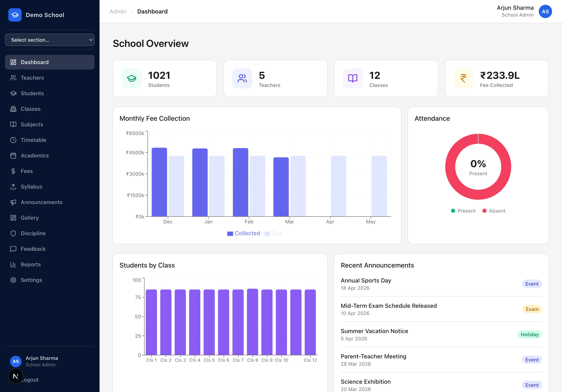Click the Reports bar chart icon in sidebar
The image size is (562, 392).
pos(13,264)
